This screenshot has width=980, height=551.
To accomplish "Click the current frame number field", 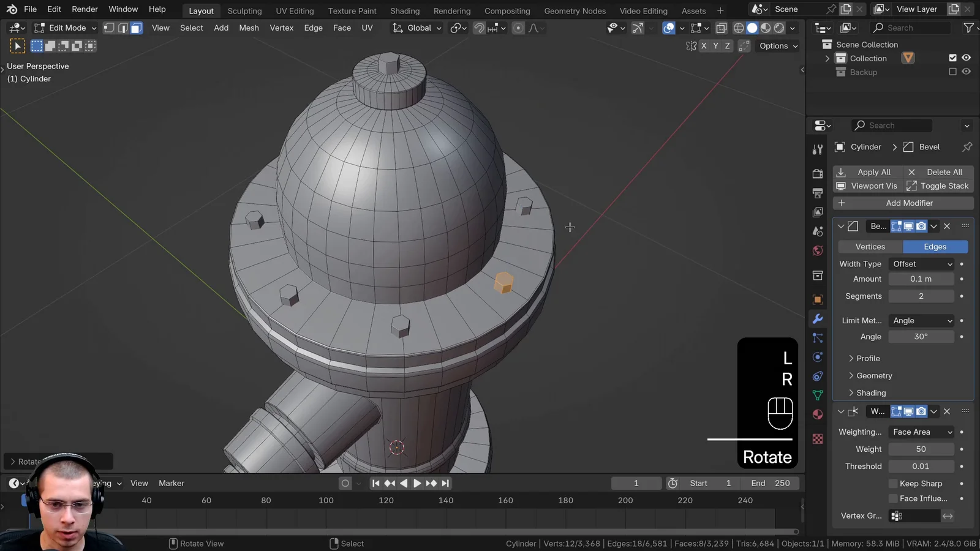I will [636, 483].
